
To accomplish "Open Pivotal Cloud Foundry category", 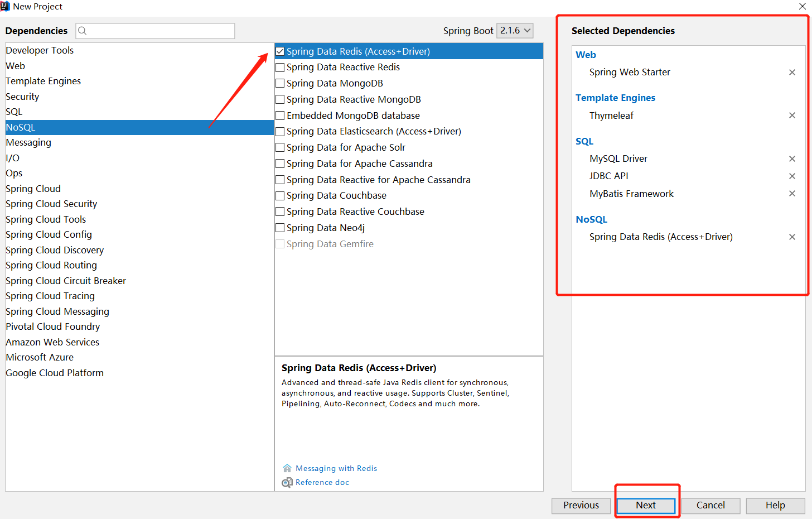I will 139,326.
